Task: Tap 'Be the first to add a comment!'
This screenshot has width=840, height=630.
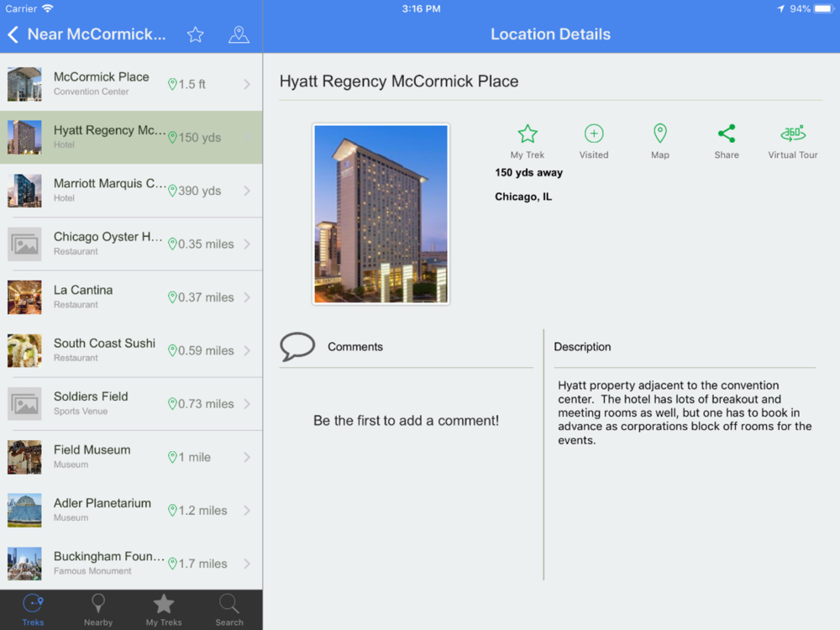Action: (x=406, y=421)
